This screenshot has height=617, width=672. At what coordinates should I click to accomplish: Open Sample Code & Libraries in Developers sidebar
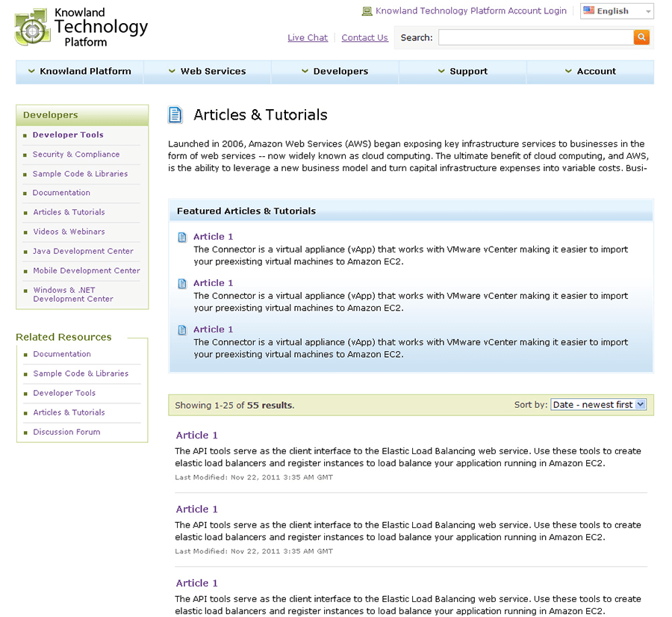80,173
